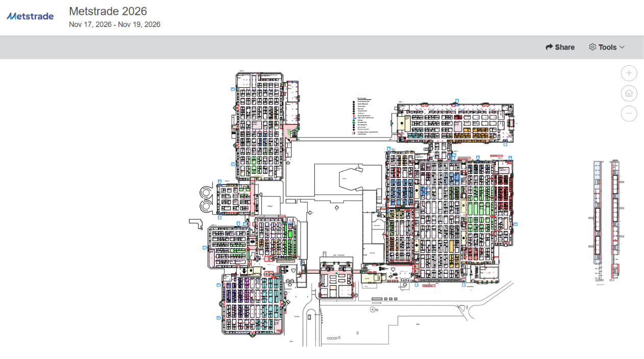Click the blue entrance marker atop Hall 7

[457, 101]
